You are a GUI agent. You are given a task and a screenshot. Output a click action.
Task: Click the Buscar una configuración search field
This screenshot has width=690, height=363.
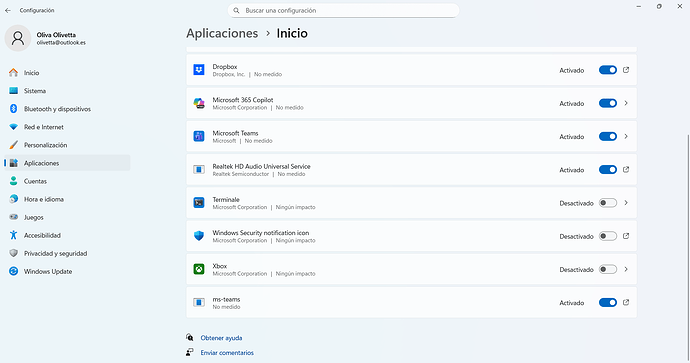pyautogui.click(x=343, y=10)
